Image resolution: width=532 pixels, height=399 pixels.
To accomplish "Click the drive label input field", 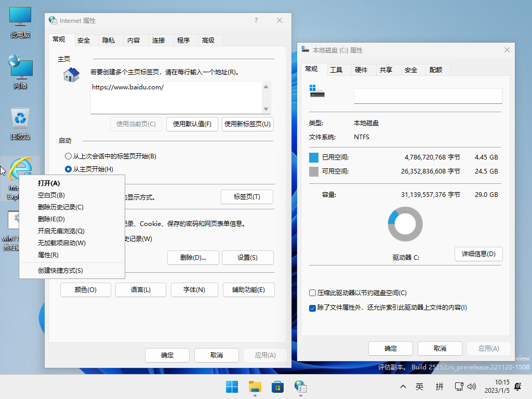I will [428, 96].
